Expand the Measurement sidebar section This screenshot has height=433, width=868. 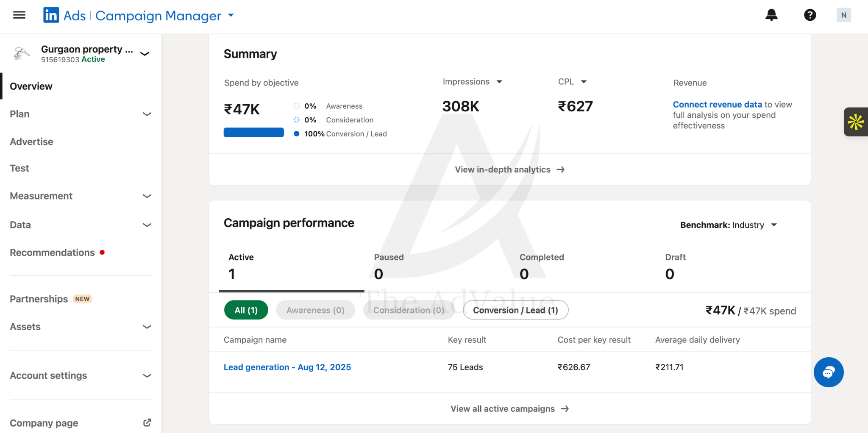[x=81, y=196]
